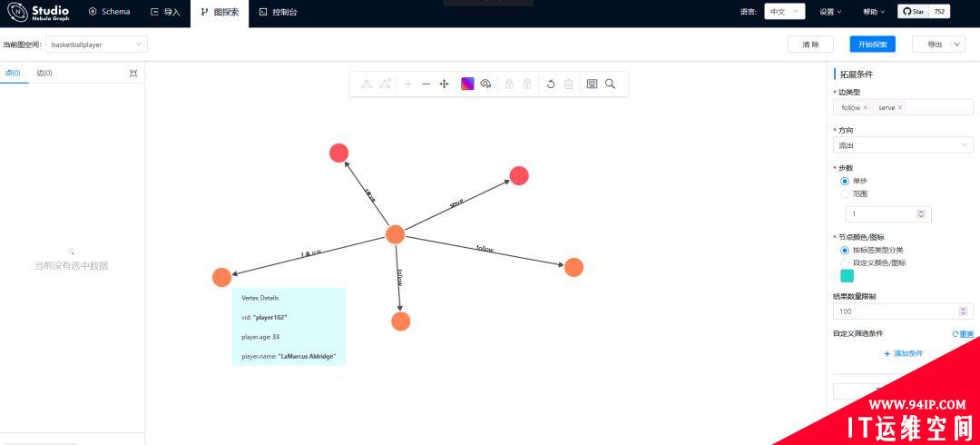Click the unlock nodes icon
The image size is (980, 445).
tap(527, 84)
